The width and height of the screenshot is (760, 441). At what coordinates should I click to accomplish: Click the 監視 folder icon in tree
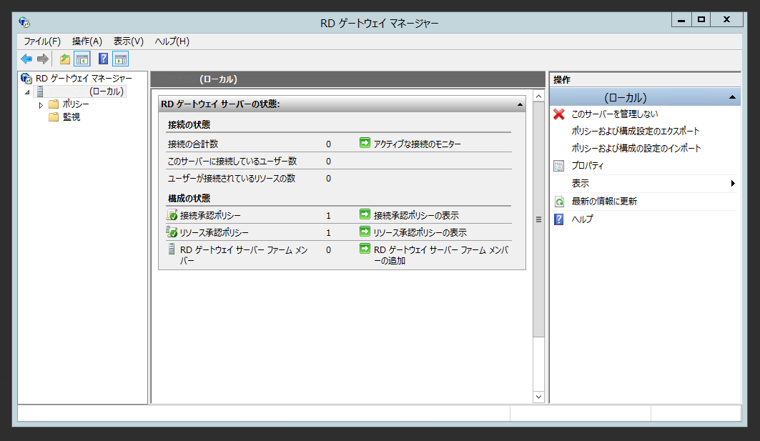pos(54,117)
